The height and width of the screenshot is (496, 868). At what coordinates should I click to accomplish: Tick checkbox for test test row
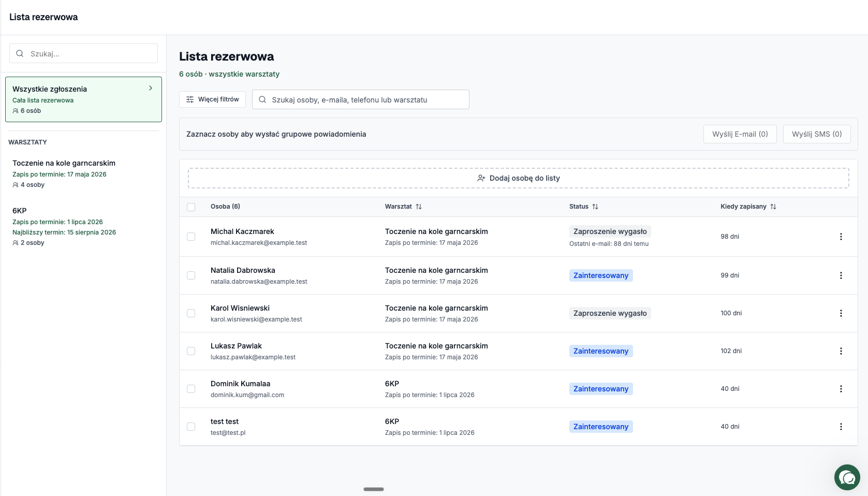pyautogui.click(x=191, y=427)
